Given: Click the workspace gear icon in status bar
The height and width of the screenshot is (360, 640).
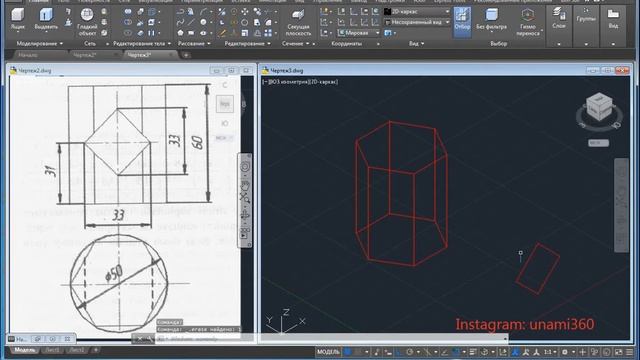Looking at the screenshot, I should click(x=565, y=352).
